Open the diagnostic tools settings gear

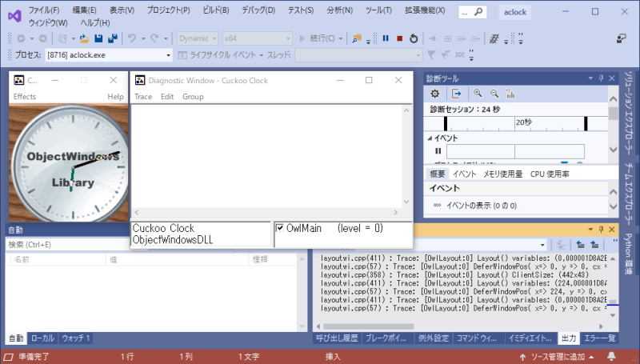[435, 94]
